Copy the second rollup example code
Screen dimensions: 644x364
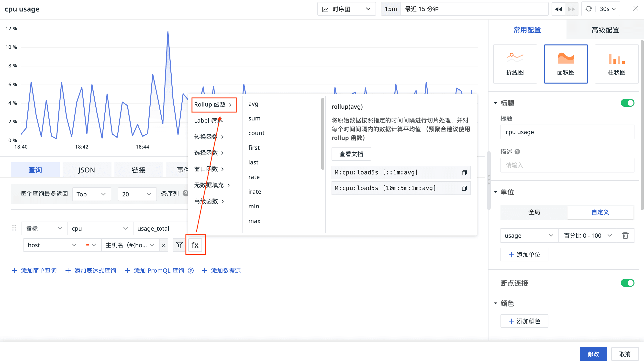pyautogui.click(x=464, y=188)
